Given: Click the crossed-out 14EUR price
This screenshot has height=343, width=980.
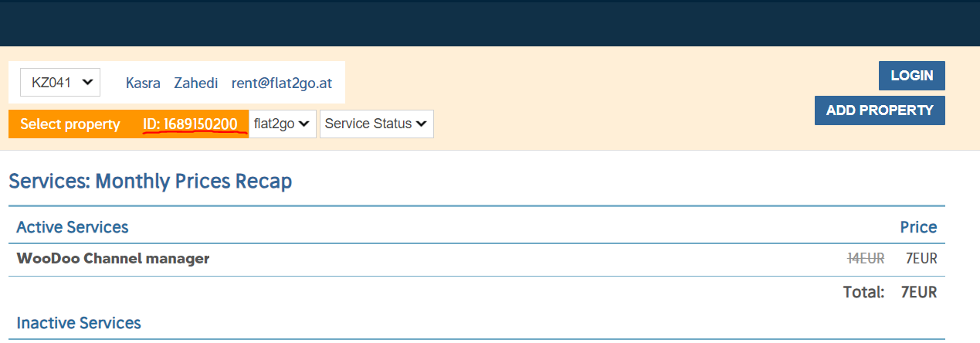Looking at the screenshot, I should pos(866,259).
